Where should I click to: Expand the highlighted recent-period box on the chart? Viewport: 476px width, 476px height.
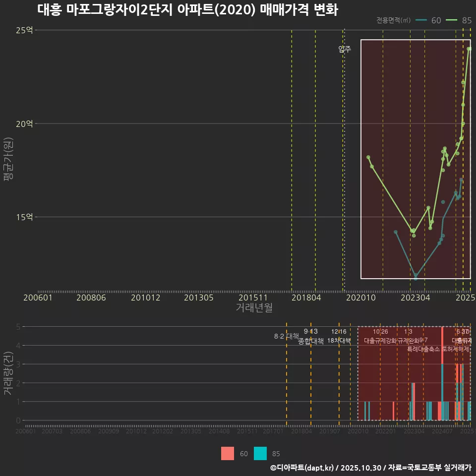tap(415, 159)
